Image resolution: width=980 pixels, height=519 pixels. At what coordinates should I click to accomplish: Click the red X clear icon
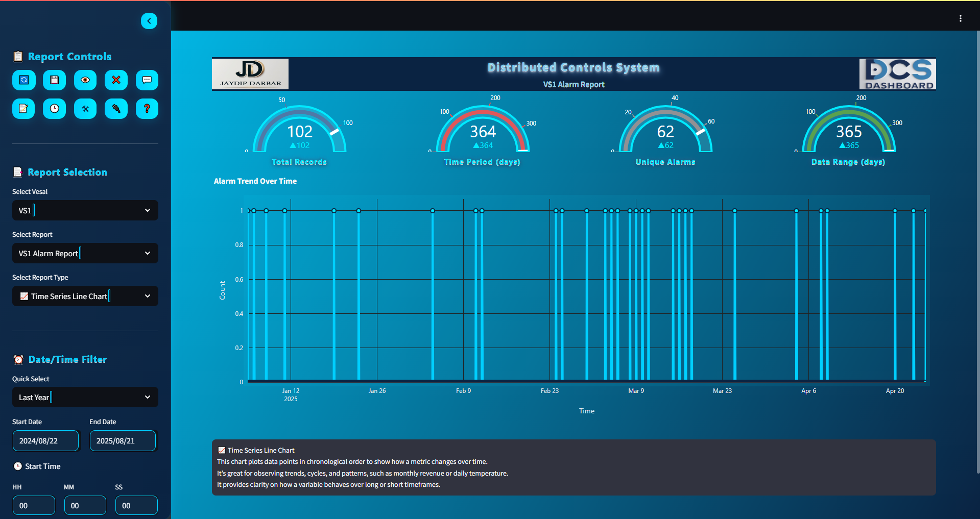[116, 80]
